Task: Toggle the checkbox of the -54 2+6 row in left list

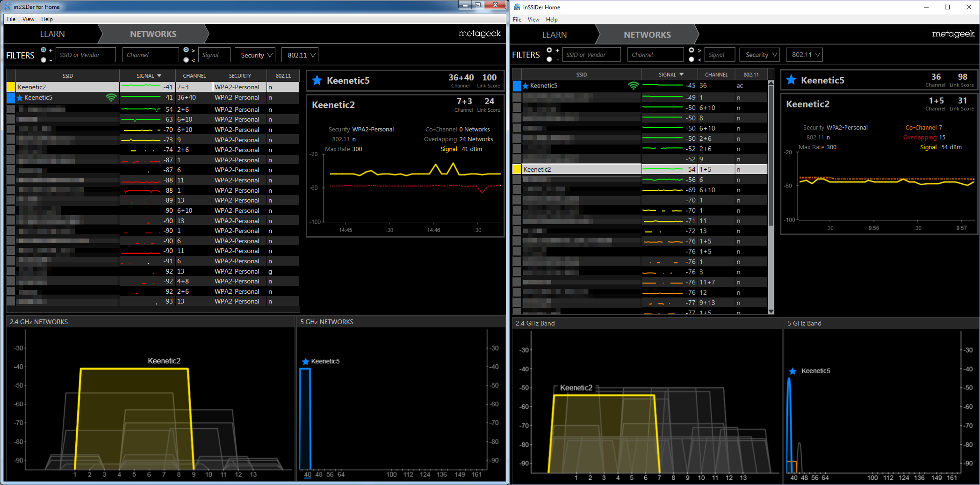Action: [11, 109]
